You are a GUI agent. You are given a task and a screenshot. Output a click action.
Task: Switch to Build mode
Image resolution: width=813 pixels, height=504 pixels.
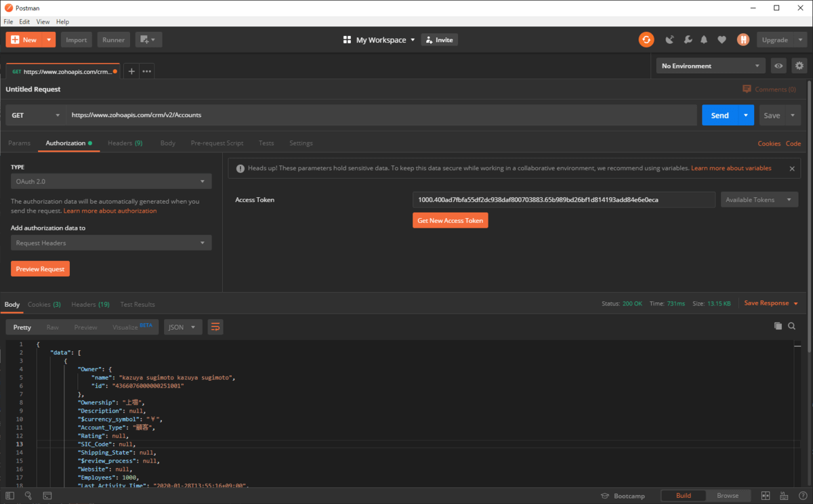(684, 496)
